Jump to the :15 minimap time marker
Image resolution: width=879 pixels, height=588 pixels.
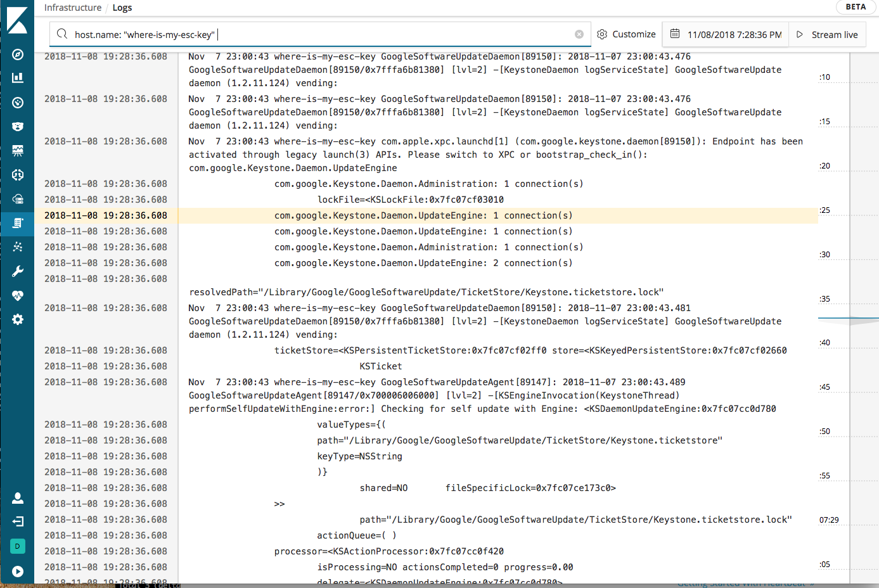(x=824, y=122)
